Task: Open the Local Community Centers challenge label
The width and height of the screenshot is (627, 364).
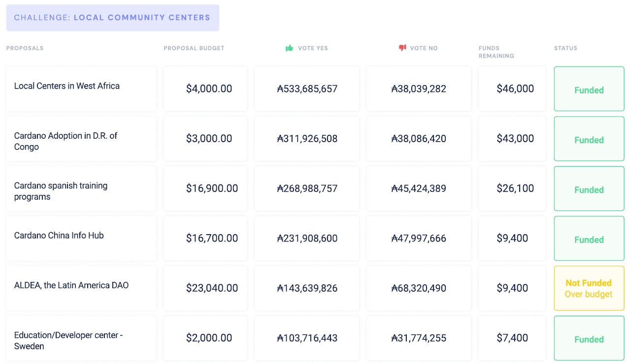Action: click(x=112, y=18)
